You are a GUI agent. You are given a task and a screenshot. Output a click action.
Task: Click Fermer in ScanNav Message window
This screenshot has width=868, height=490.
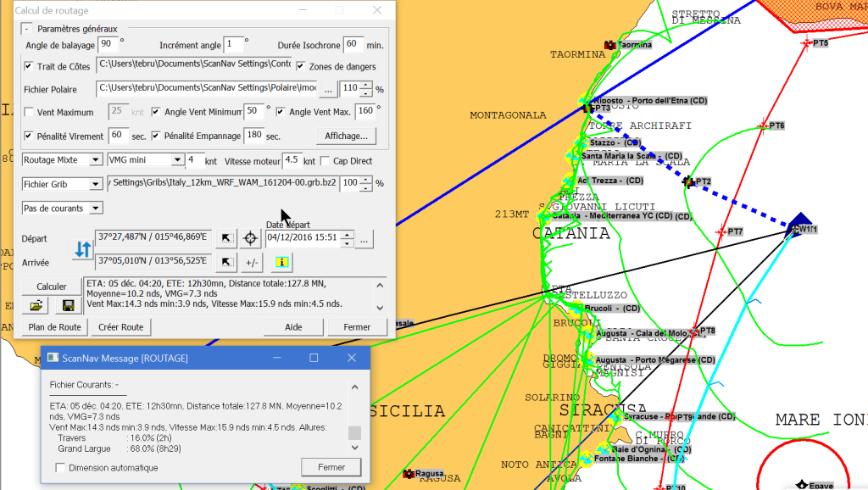331,467
